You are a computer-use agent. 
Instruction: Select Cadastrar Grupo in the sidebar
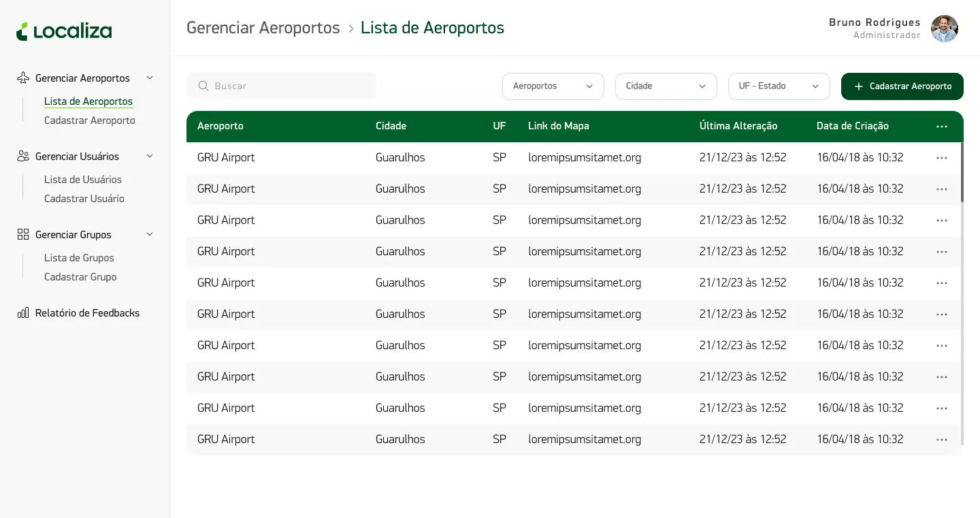click(x=80, y=277)
